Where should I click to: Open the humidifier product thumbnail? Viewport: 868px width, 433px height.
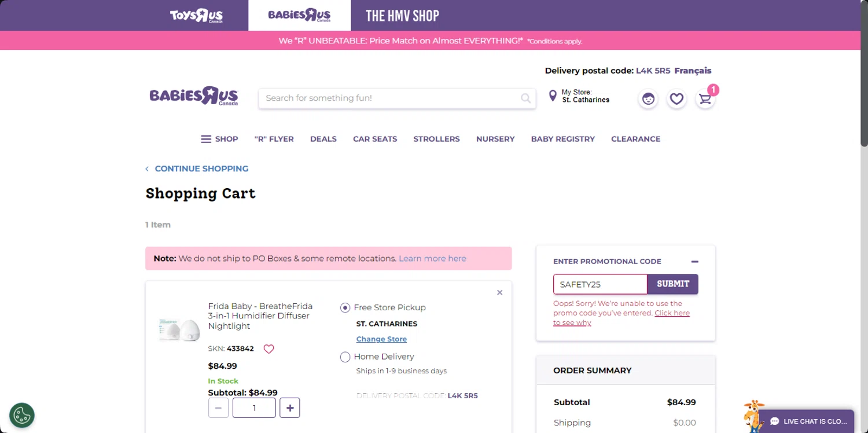(179, 329)
